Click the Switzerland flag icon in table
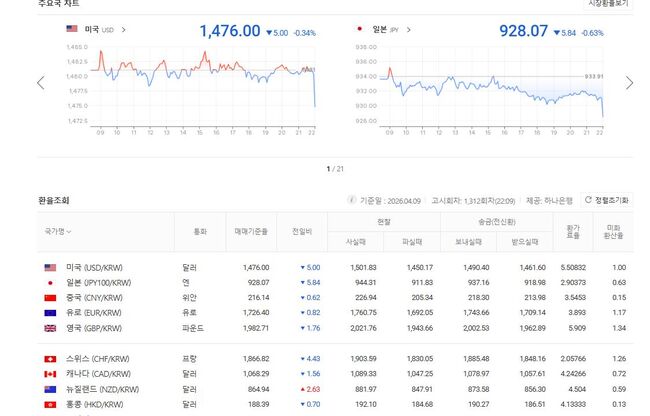The image size is (650, 416). 50,358
